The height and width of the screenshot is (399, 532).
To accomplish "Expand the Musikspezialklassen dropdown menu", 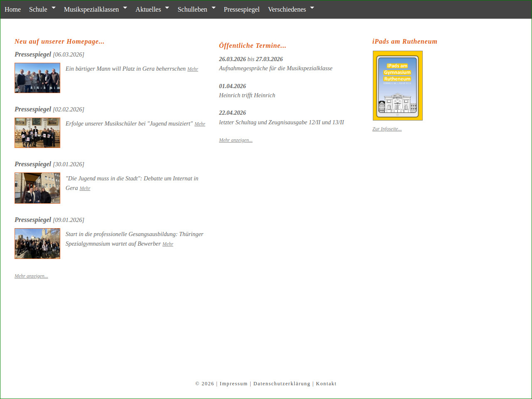I will (95, 9).
